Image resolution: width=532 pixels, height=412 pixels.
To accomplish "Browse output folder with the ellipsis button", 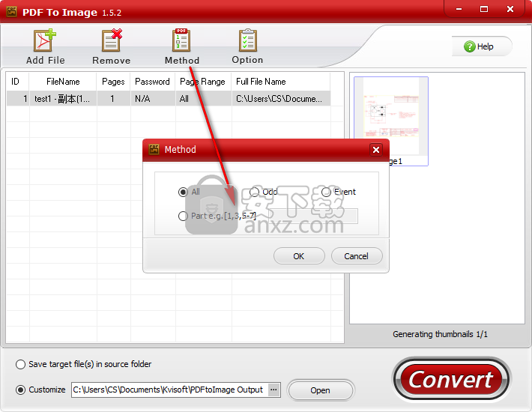I will (x=273, y=390).
